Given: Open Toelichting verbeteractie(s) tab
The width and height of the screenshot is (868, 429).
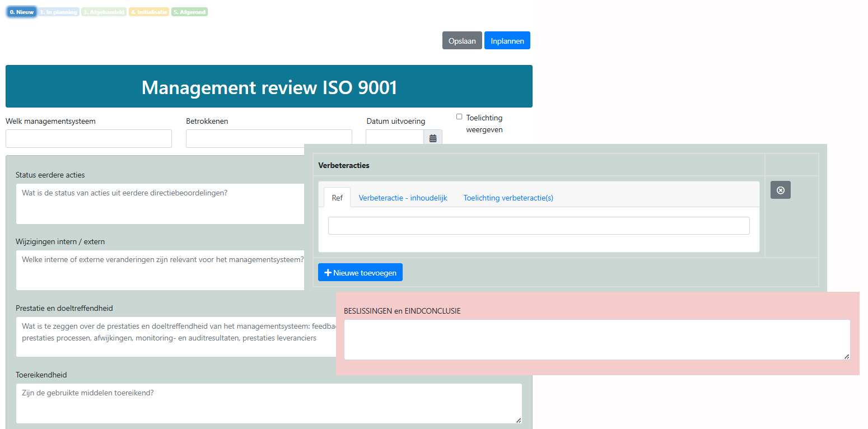Looking at the screenshot, I should [508, 198].
